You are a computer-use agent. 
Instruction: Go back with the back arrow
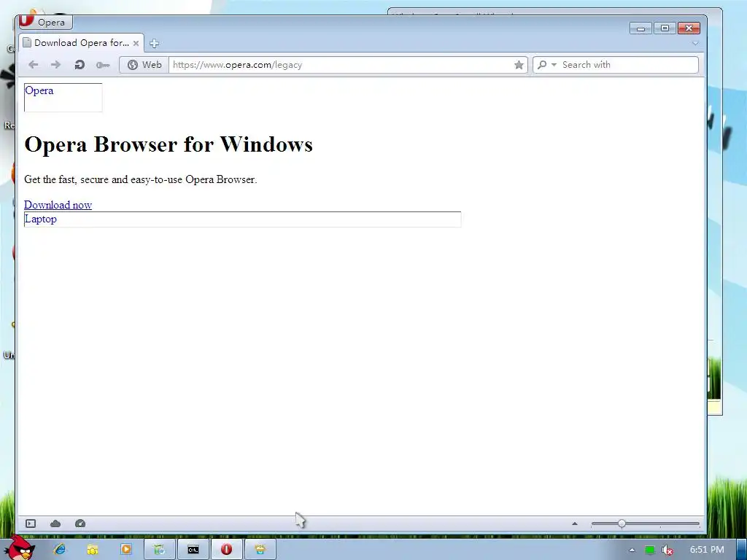(x=33, y=65)
